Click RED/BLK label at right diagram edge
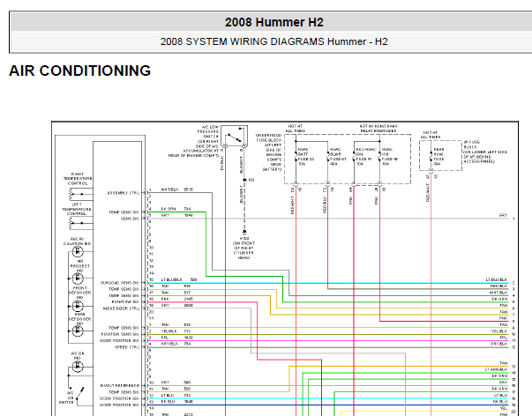This screenshot has width=532, height=416. pyautogui.click(x=499, y=286)
